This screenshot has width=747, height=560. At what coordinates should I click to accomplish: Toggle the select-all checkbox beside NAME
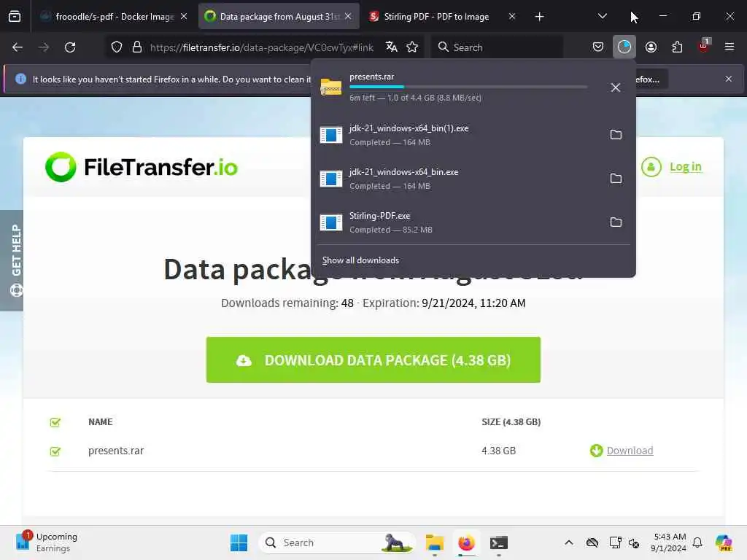tap(55, 422)
